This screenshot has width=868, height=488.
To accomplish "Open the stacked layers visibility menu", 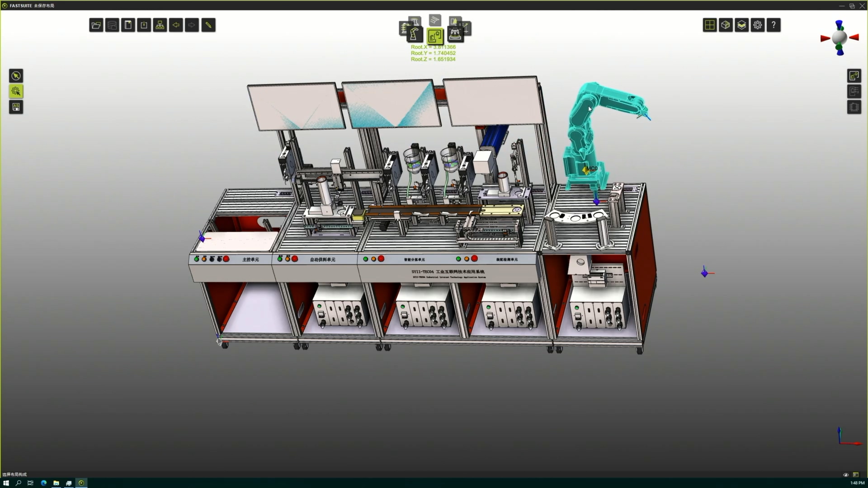I will pos(741,25).
